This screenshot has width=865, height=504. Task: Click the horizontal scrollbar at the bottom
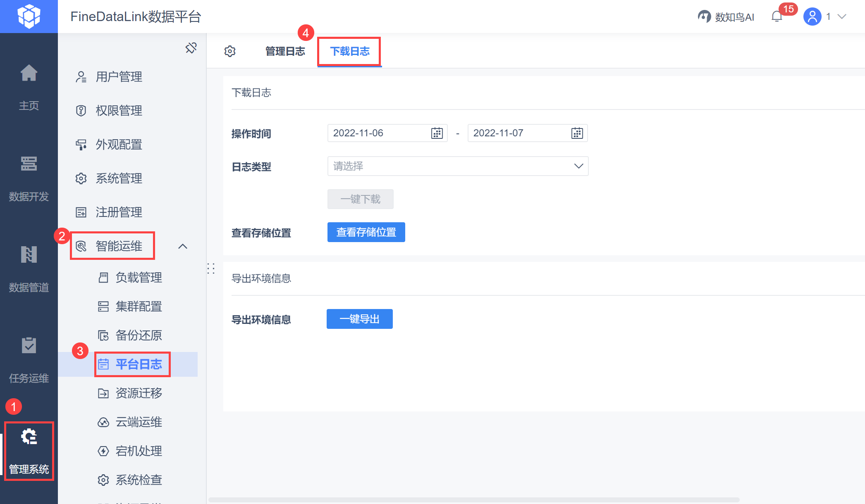click(473, 500)
